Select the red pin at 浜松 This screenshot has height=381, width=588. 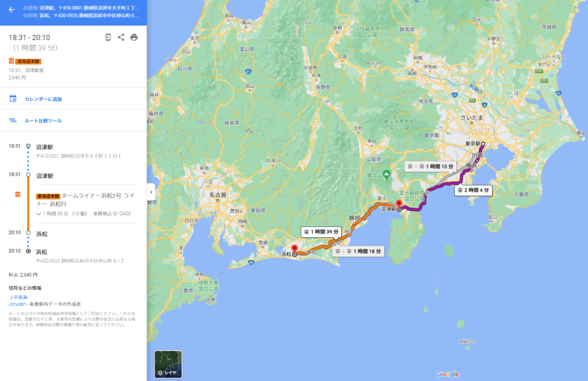(294, 249)
